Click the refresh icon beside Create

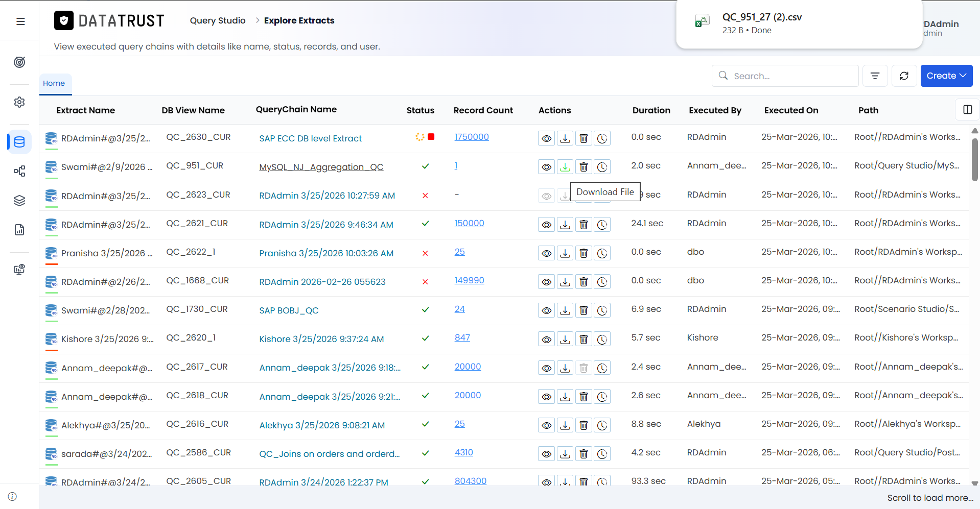[x=904, y=76]
